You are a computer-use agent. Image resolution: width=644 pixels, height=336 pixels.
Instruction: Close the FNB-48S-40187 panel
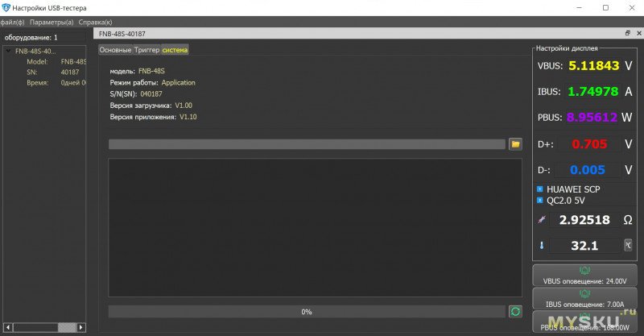click(637, 33)
